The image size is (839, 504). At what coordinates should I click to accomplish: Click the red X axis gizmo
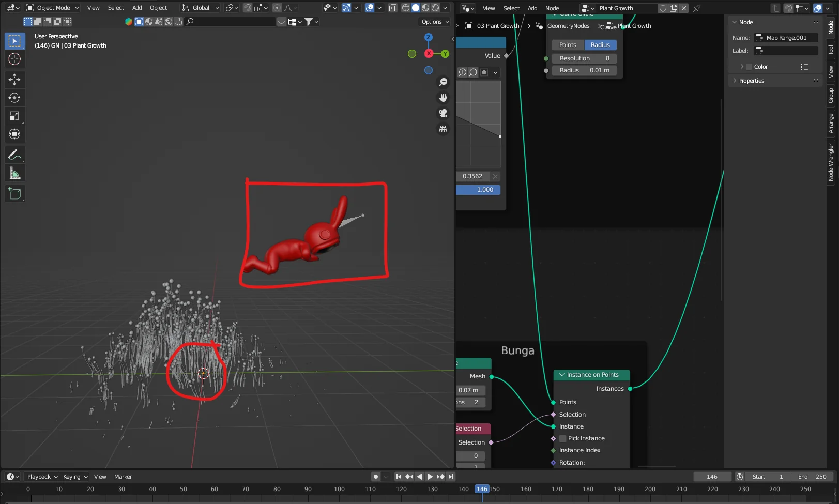[x=429, y=54]
